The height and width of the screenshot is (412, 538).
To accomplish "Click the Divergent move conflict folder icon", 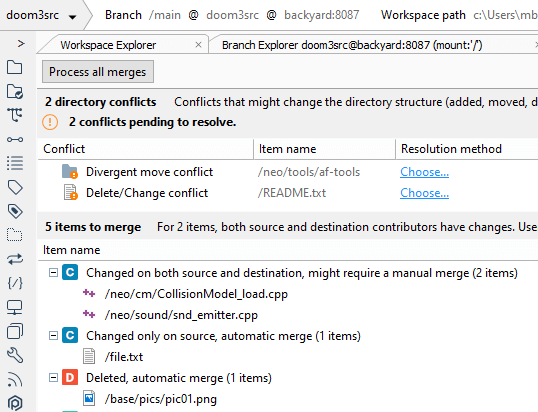I will click(70, 172).
